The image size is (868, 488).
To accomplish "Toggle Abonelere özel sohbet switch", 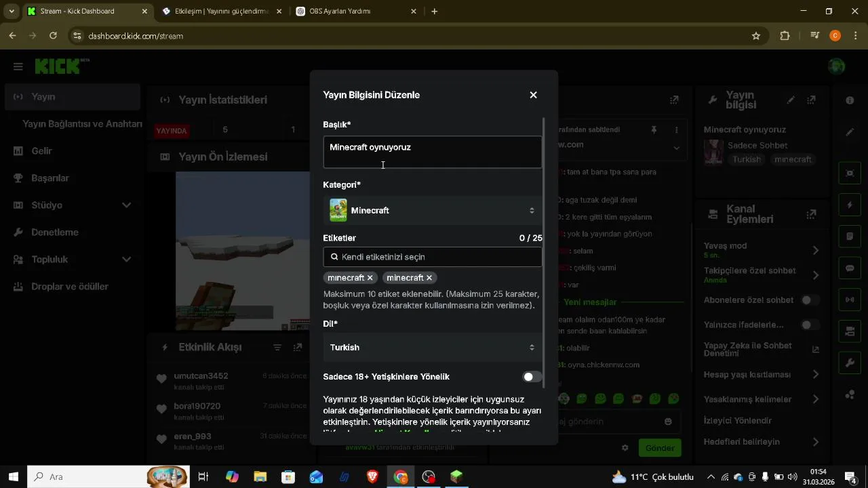I will (x=810, y=300).
